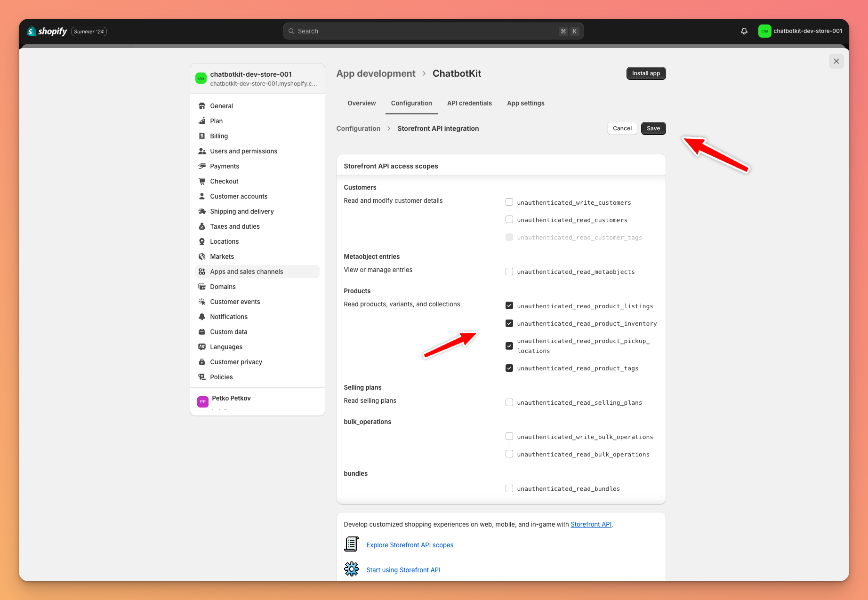Click the Customer privacy lock icon
868x600 pixels.
pos(202,362)
